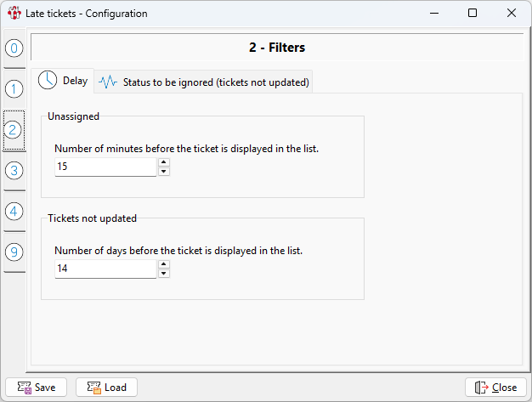
Task: Jump to step 4 sidebar icon
Action: (x=14, y=211)
